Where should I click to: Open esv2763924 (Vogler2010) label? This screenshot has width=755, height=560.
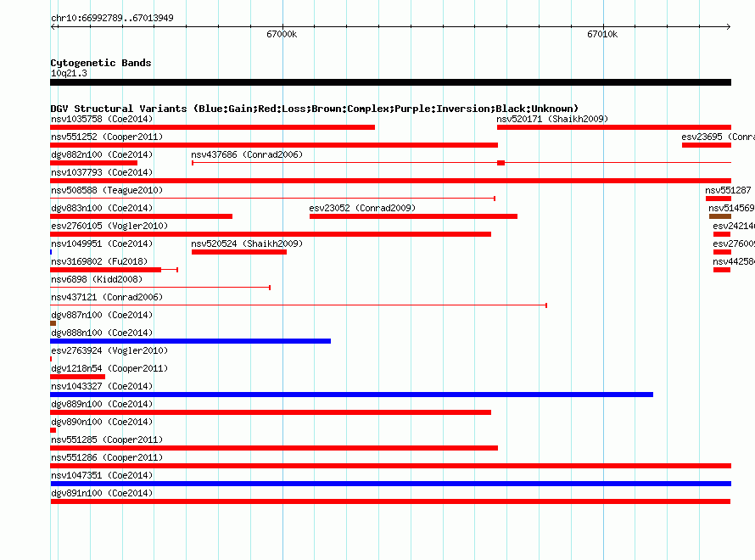pyautogui.click(x=109, y=350)
